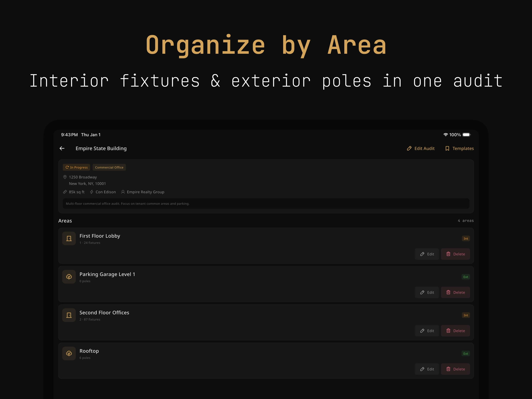Click the location pin icon beside 1250 Broadway

[65, 177]
